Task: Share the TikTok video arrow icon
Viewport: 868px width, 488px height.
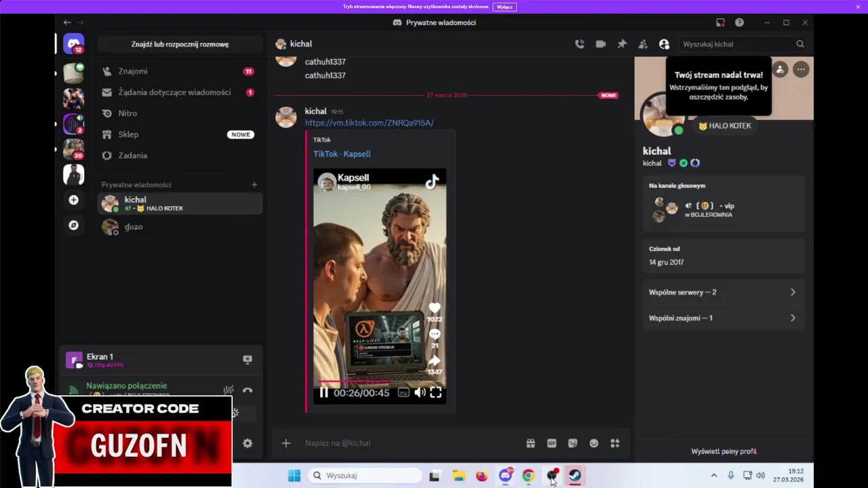Action: point(435,361)
